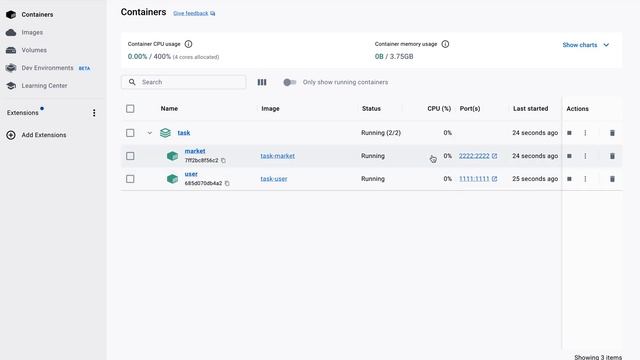Copy the market container ID
640x360 pixels.
pos(223,161)
